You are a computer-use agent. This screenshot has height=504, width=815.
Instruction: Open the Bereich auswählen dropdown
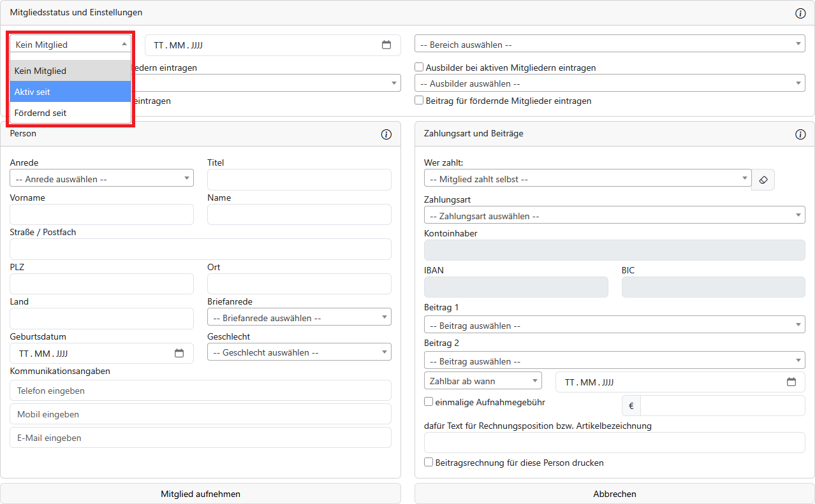click(609, 45)
